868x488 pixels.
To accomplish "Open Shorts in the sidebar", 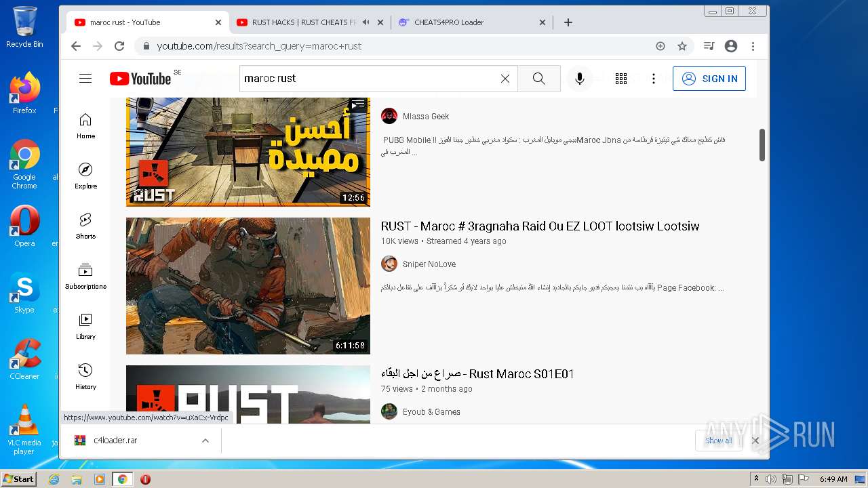I will click(85, 226).
